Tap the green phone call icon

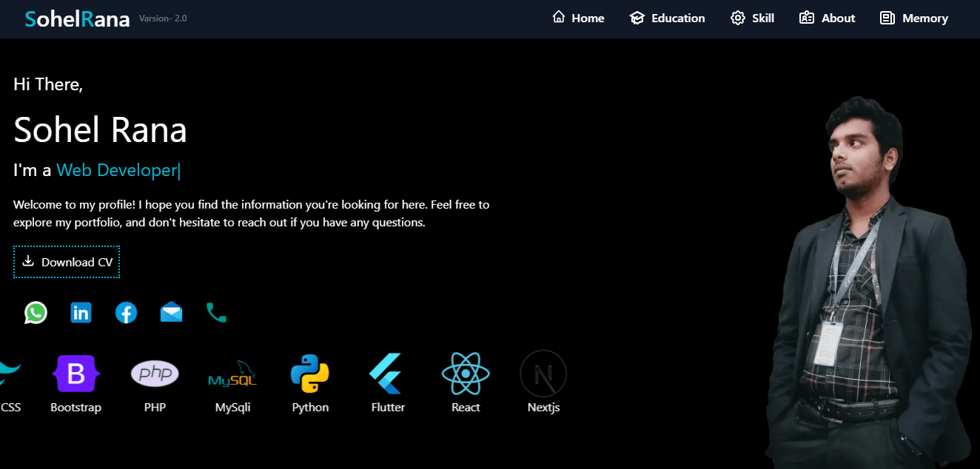point(216,313)
